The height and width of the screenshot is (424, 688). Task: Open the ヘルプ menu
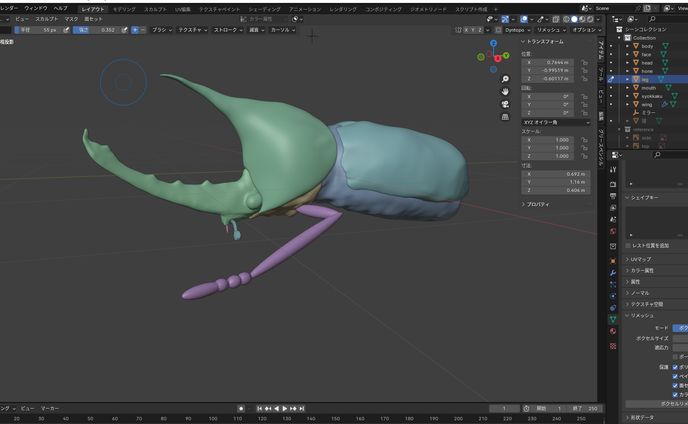[x=61, y=8]
